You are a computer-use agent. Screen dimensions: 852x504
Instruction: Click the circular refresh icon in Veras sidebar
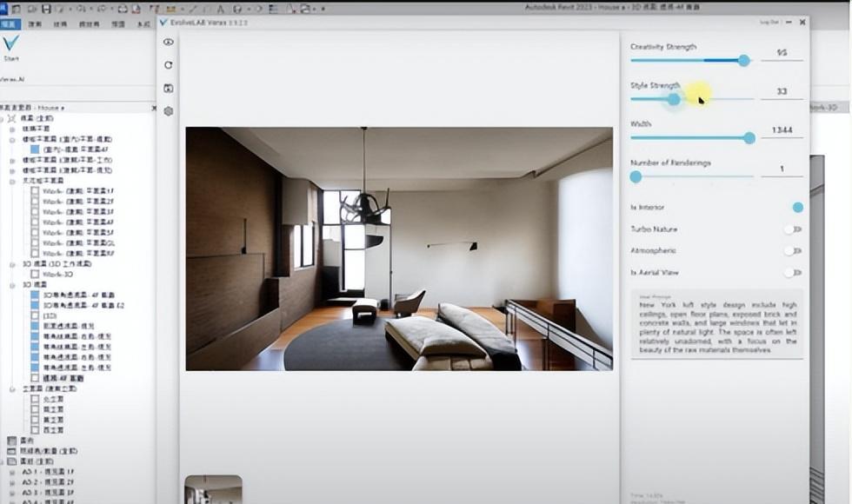click(169, 65)
